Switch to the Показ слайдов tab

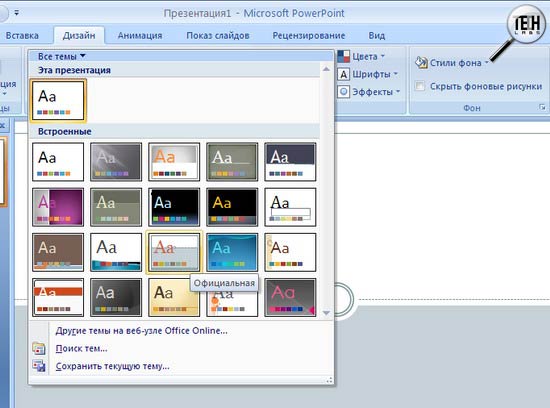point(218,35)
